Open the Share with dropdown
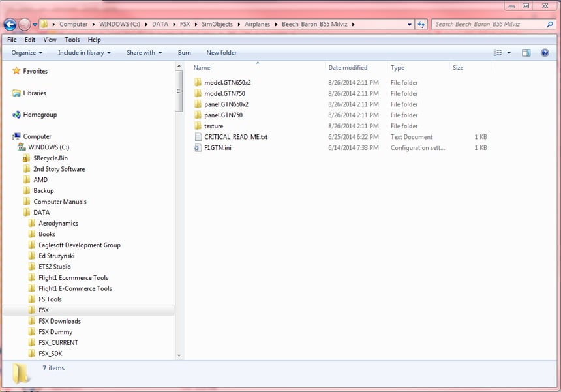This screenshot has width=561, height=392. click(x=144, y=53)
